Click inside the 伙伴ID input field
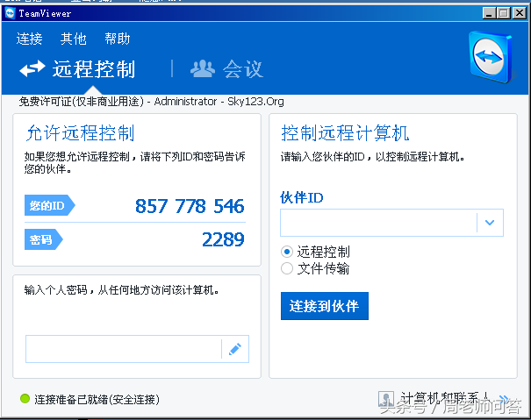The image size is (531, 420). [x=378, y=223]
